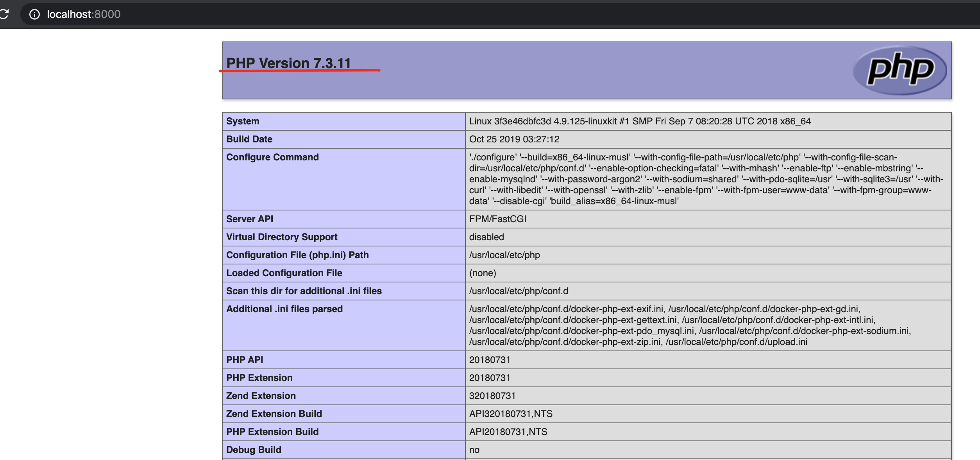Click the System row label

pos(243,121)
